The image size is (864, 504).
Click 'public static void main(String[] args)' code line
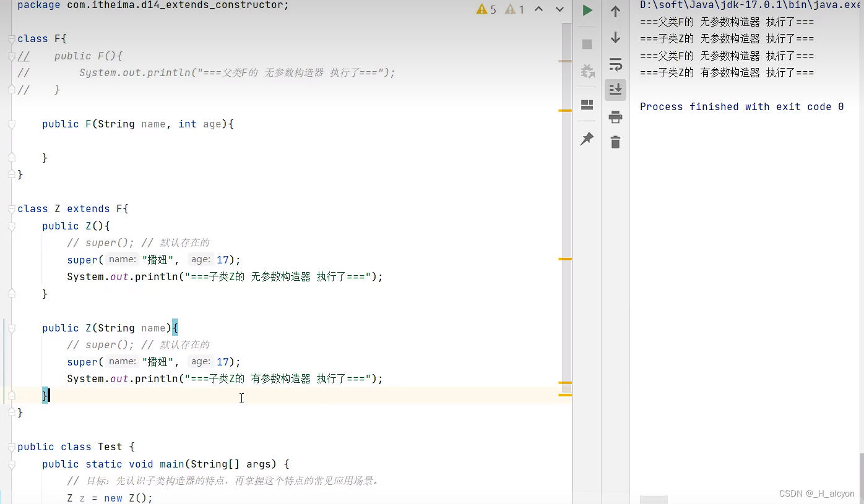click(x=166, y=464)
